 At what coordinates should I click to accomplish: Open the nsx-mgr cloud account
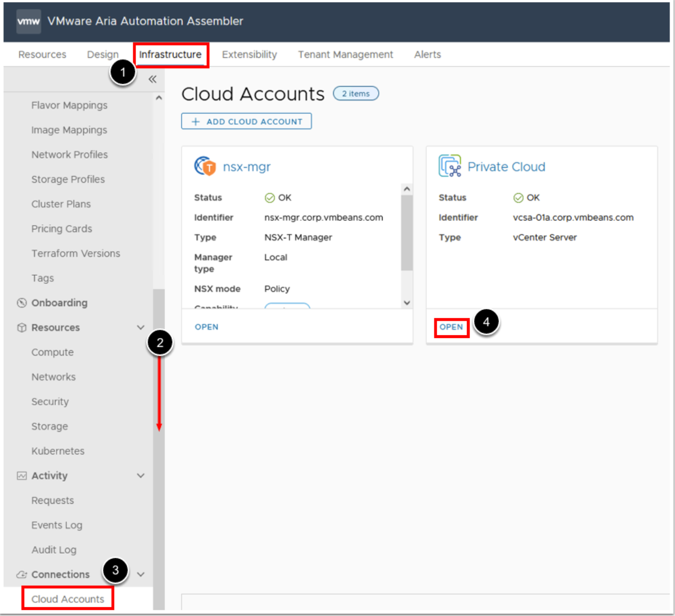pyautogui.click(x=206, y=327)
